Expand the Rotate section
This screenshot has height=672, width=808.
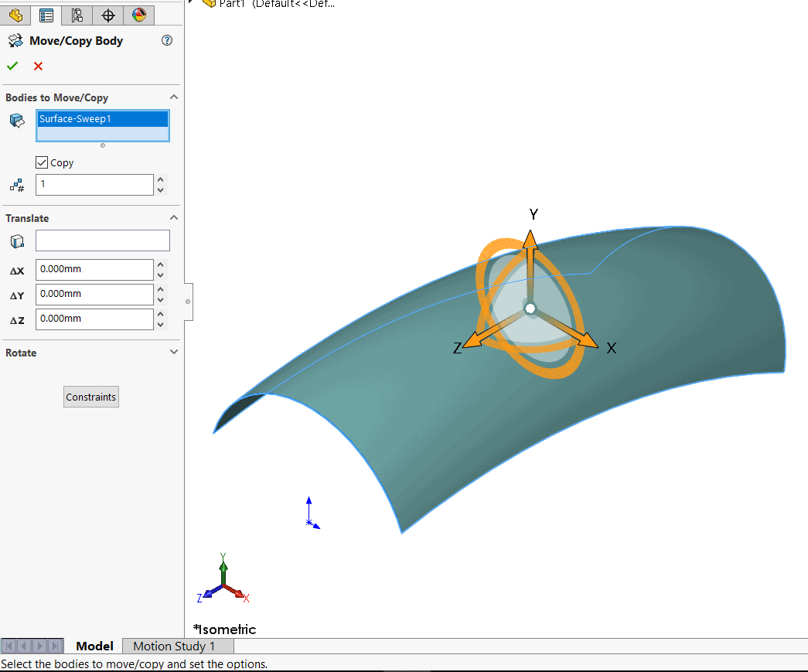174,352
